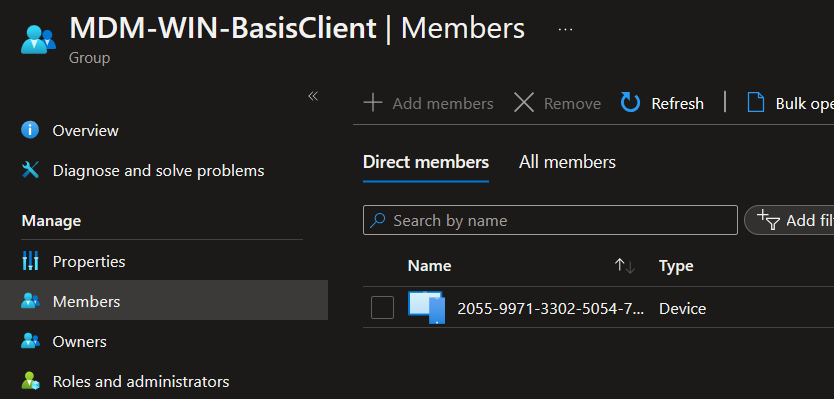The image size is (834, 399).
Task: Tick the checkbox for device 2055-9971-3302-5054
Action: 382,307
